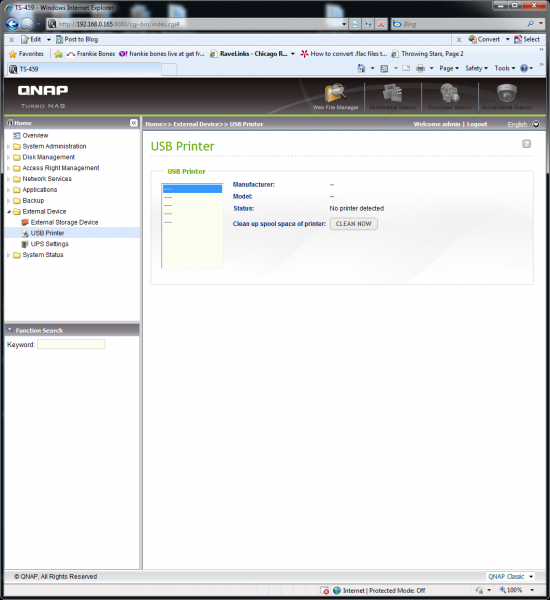The height and width of the screenshot is (600, 550).
Task: Open the Favorites button
Action: 26,54
